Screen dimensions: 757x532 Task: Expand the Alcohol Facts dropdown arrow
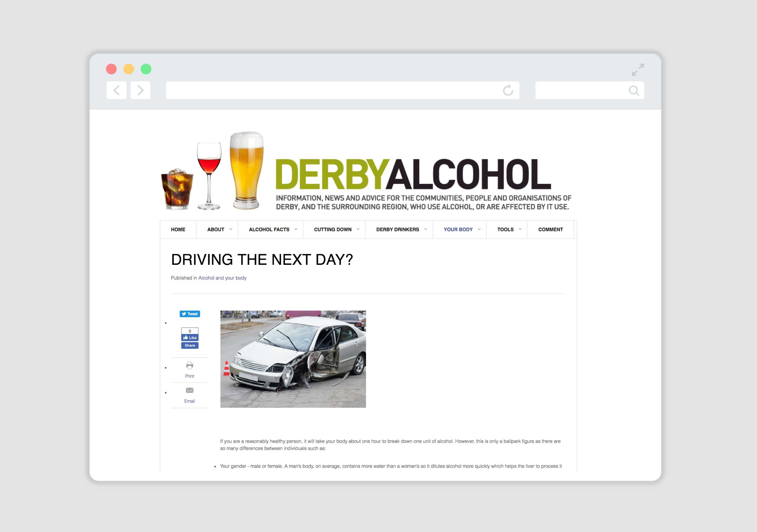pyautogui.click(x=296, y=229)
